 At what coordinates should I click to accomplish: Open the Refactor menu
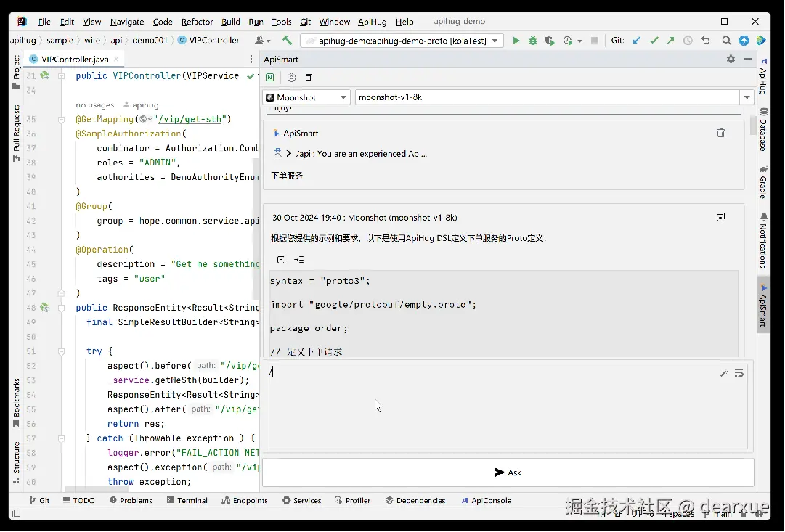pos(198,22)
